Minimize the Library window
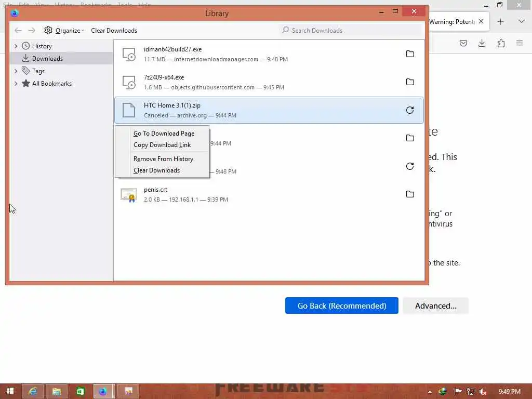 381,12
